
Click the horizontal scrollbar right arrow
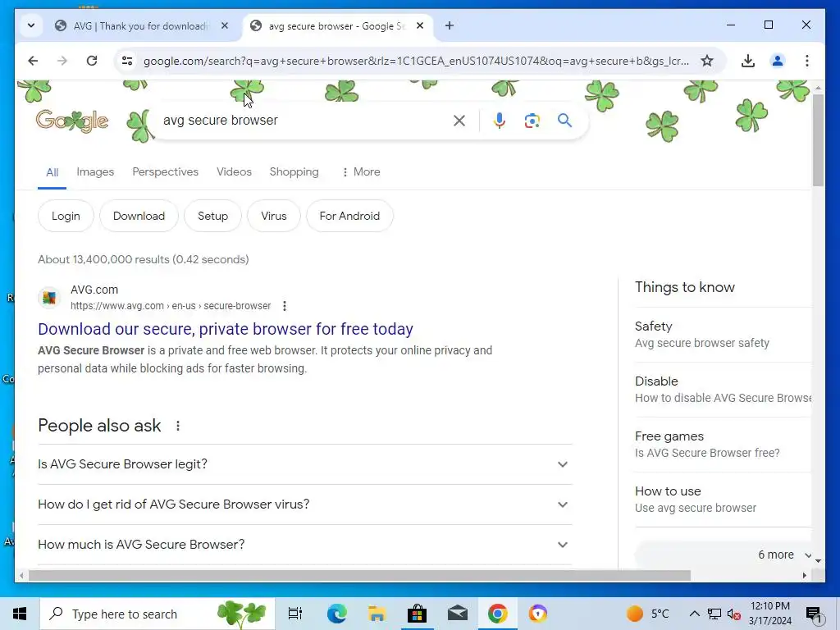tap(804, 575)
